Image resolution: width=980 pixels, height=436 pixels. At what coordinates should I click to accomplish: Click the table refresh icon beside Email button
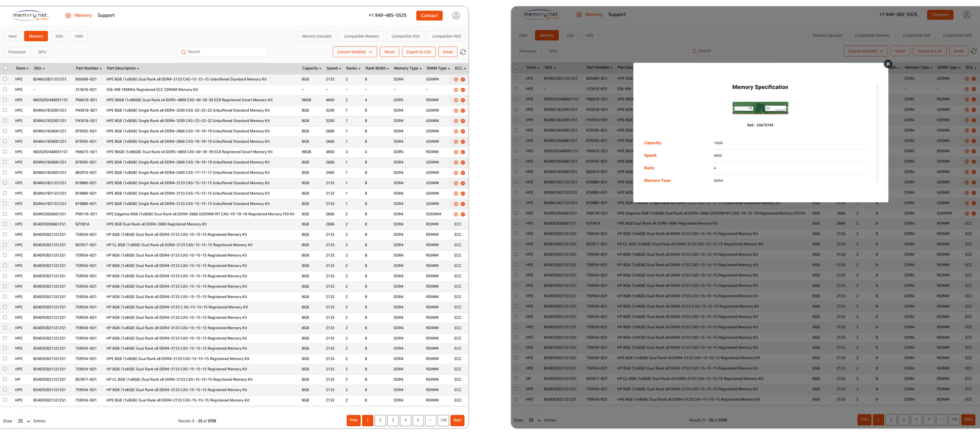[463, 52]
